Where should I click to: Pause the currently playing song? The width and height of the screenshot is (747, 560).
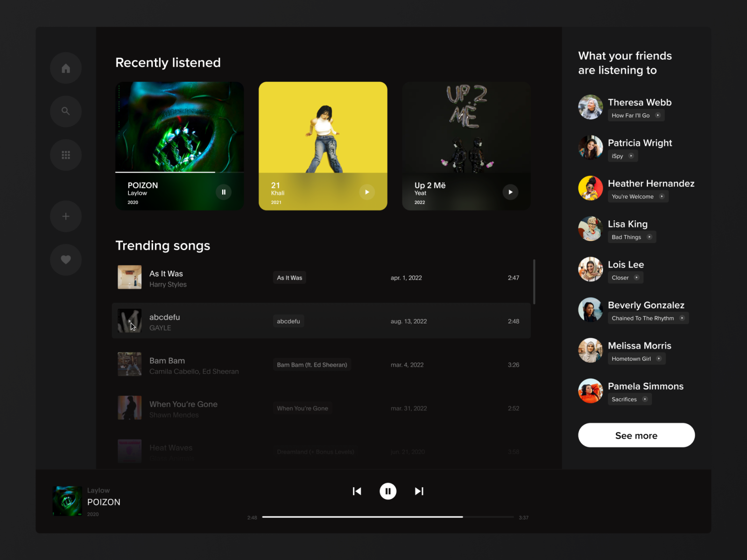pyautogui.click(x=388, y=491)
